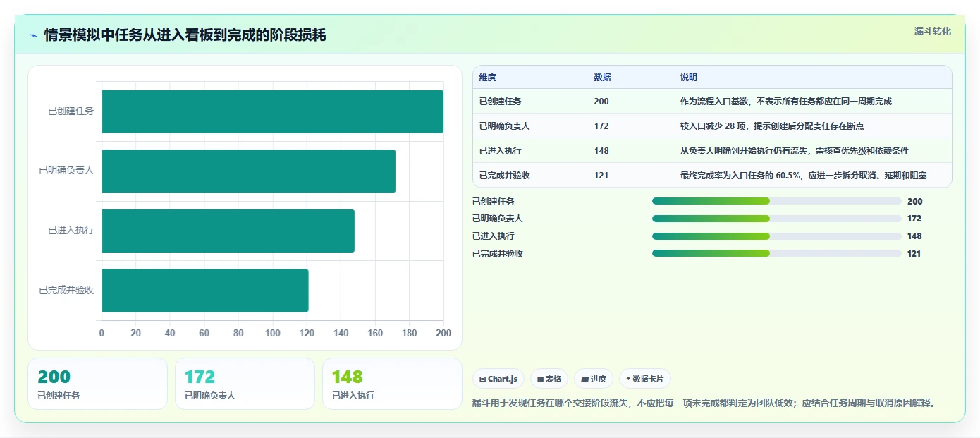
Task: Click the 已完成并验收 y-axis label in chart
Action: pos(66,290)
